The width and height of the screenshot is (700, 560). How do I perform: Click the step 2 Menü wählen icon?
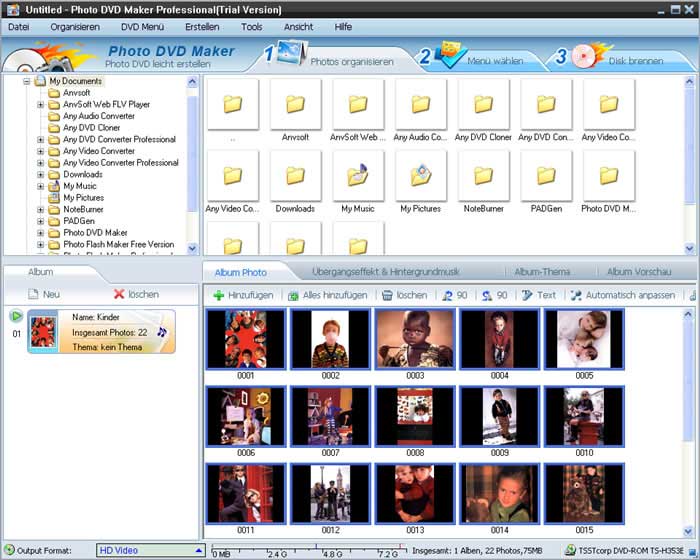(x=451, y=54)
